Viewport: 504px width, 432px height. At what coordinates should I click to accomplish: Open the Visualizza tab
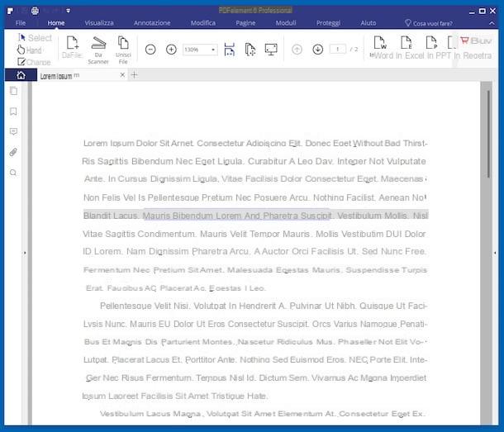pyautogui.click(x=99, y=23)
